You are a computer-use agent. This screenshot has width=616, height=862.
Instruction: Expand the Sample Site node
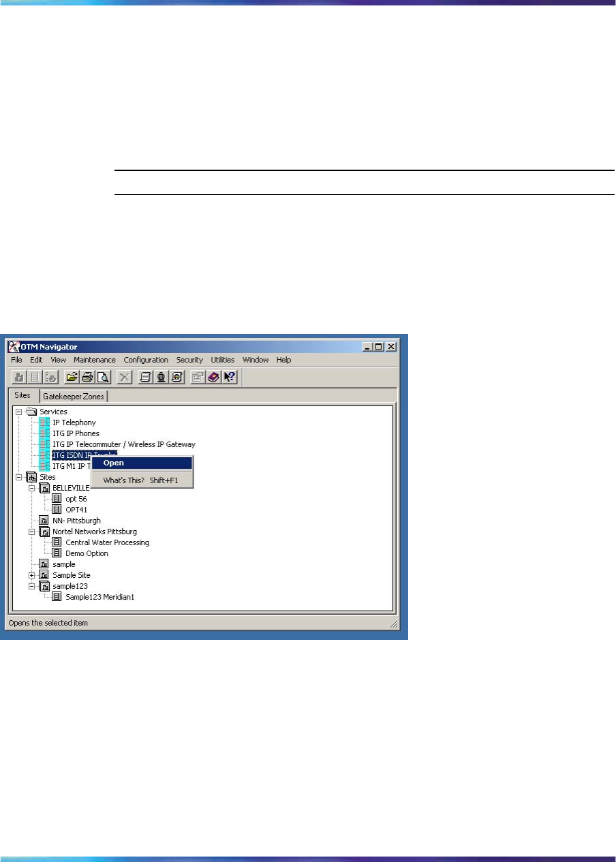click(x=31, y=575)
